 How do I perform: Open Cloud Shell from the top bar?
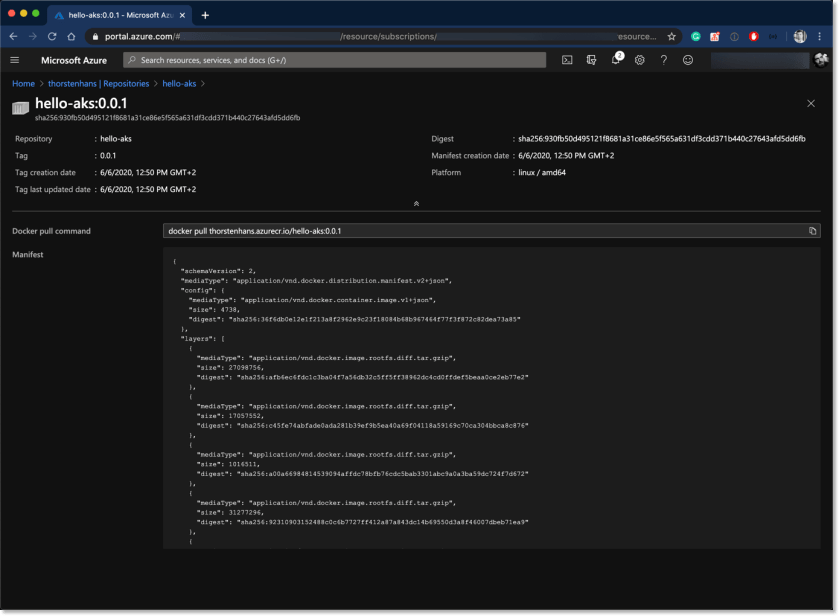567,60
